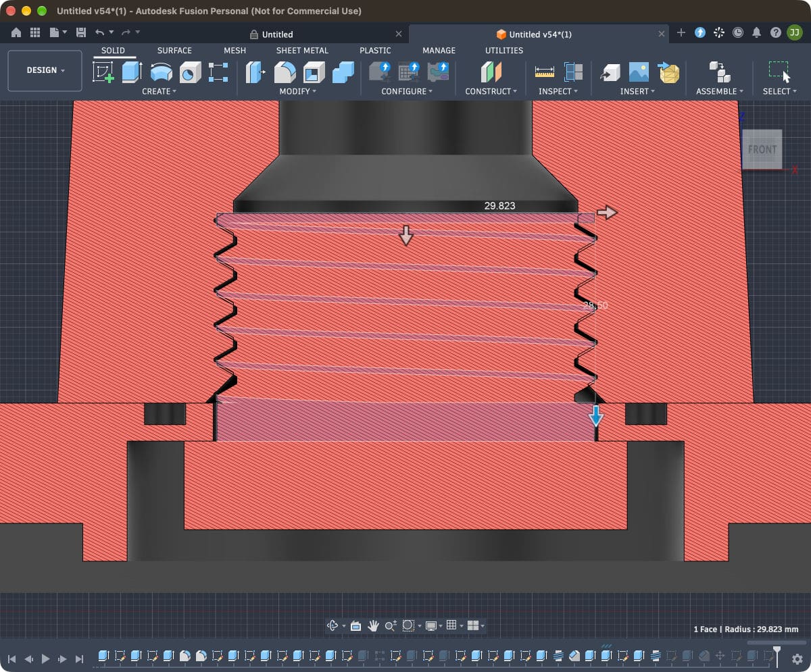The height and width of the screenshot is (672, 811).
Task: Expand the Assemble menu
Action: [x=719, y=91]
